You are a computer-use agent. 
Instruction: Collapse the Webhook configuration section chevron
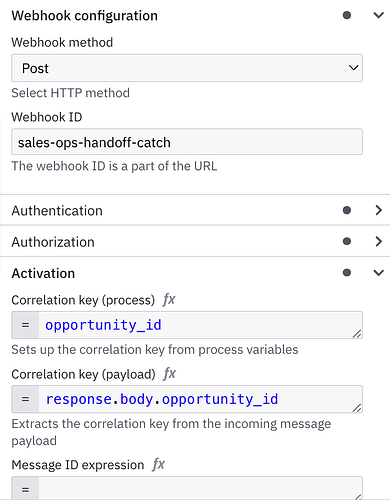(378, 15)
